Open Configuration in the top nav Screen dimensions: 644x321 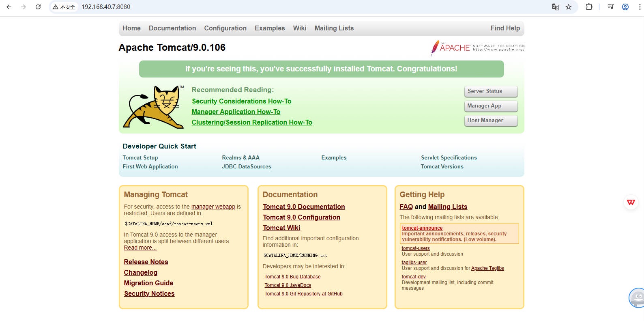click(225, 28)
